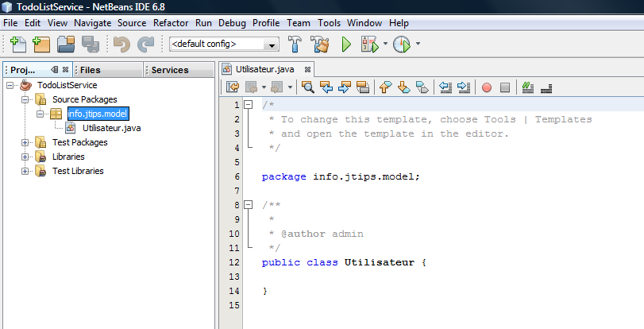Open the Window menu

point(364,23)
